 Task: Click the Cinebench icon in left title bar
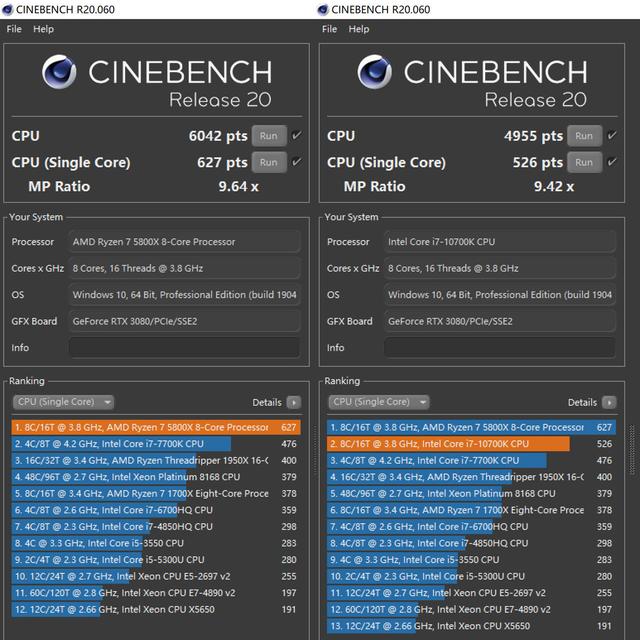(7, 9)
